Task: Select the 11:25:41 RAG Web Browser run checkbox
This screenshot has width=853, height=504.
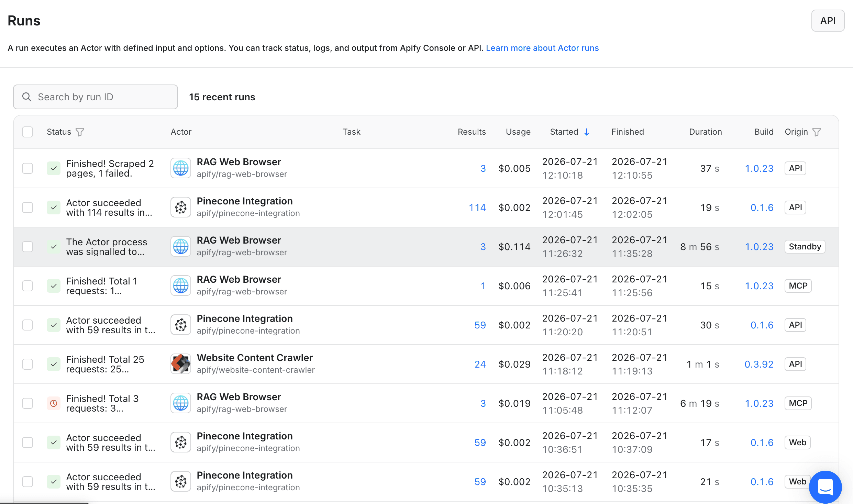Action: tap(27, 286)
